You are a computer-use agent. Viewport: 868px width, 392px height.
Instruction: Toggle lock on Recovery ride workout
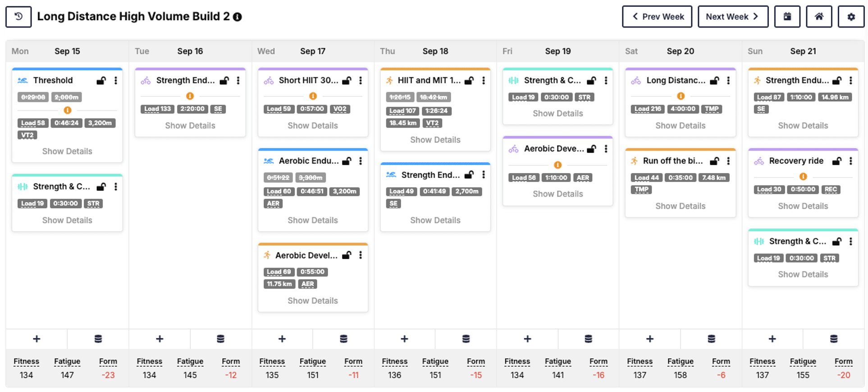[837, 161]
